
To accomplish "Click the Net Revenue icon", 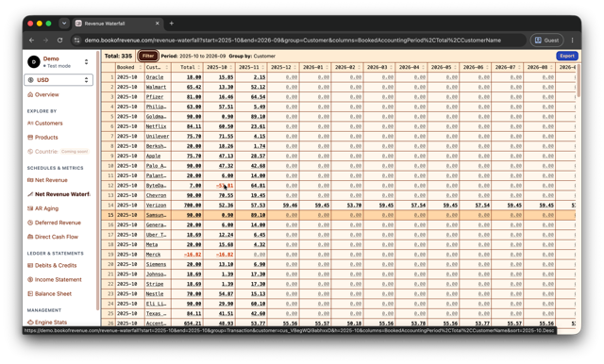I will [x=30, y=180].
